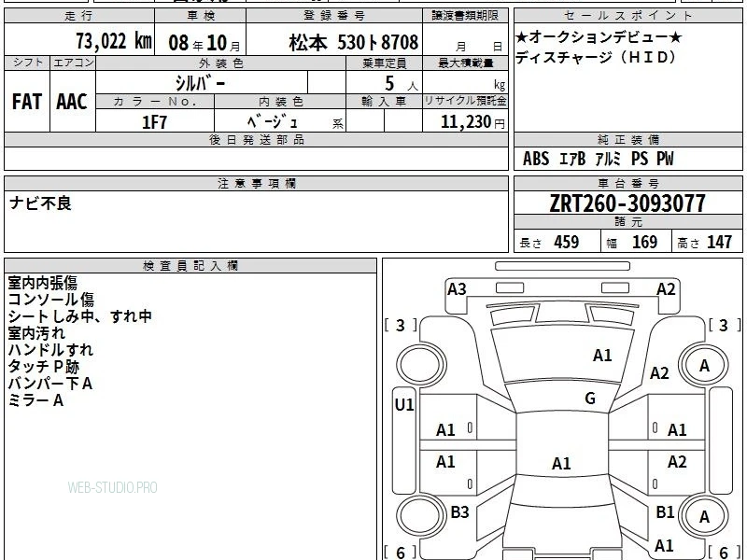Select inspector note コンソール傷
Viewport: 747px width, 560px height.
point(51,300)
